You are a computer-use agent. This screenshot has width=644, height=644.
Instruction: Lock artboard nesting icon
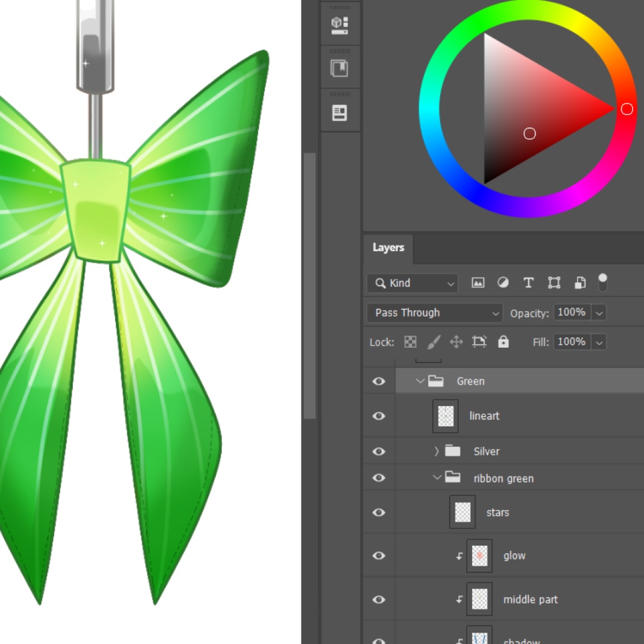479,341
